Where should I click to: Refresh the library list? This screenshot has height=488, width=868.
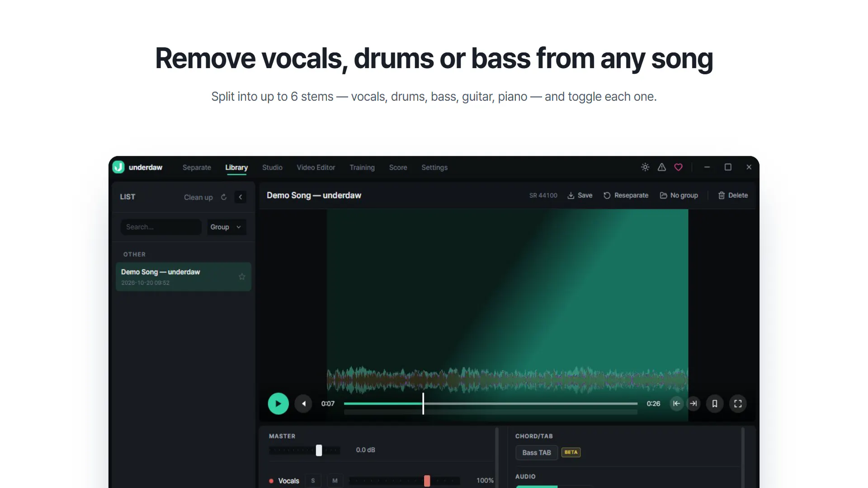click(x=224, y=197)
